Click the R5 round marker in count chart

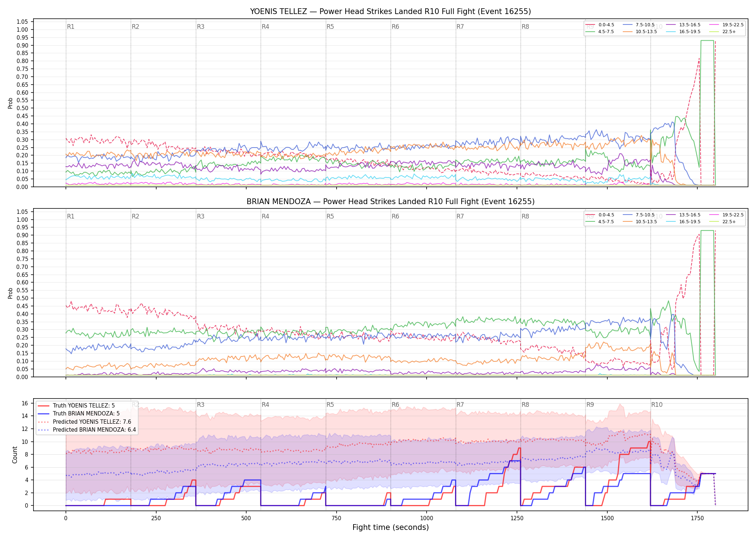[x=330, y=405]
